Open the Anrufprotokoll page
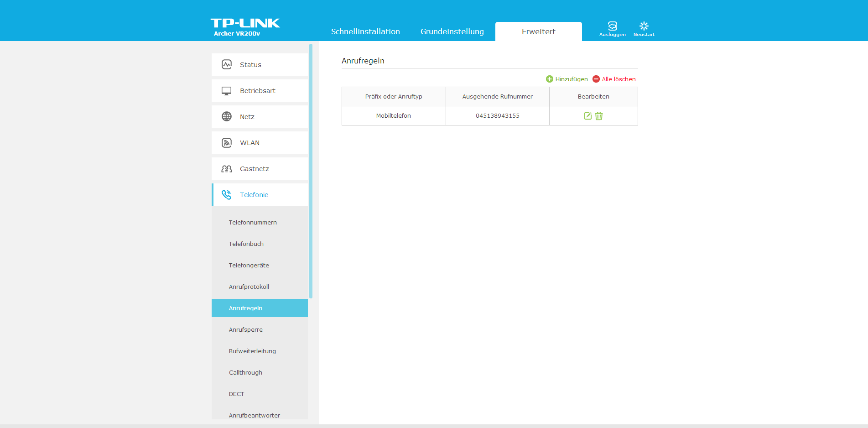Image resolution: width=868 pixels, height=428 pixels. coord(249,287)
